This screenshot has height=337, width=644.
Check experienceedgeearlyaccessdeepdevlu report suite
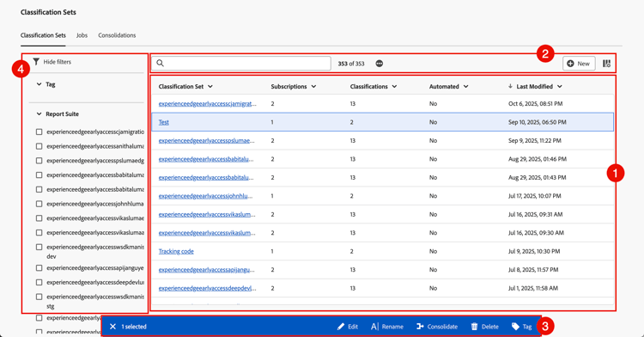point(39,282)
